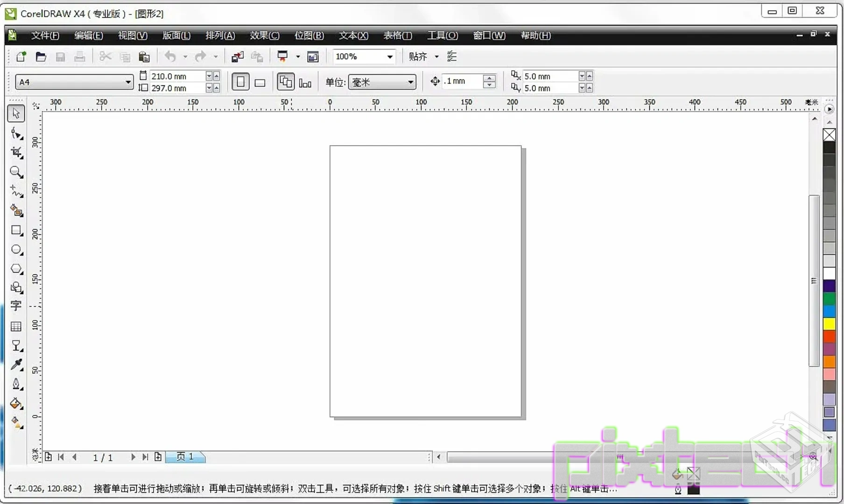Toggle portrait page orientation
This screenshot has height=504, width=844.
point(240,82)
